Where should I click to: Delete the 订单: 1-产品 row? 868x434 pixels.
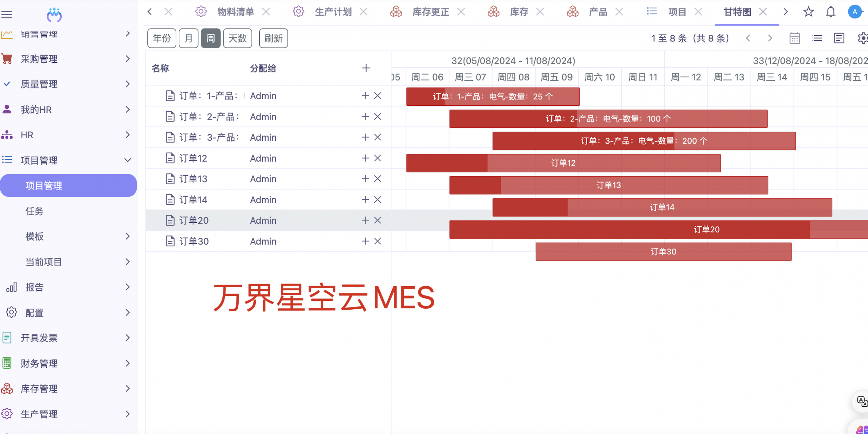(378, 96)
